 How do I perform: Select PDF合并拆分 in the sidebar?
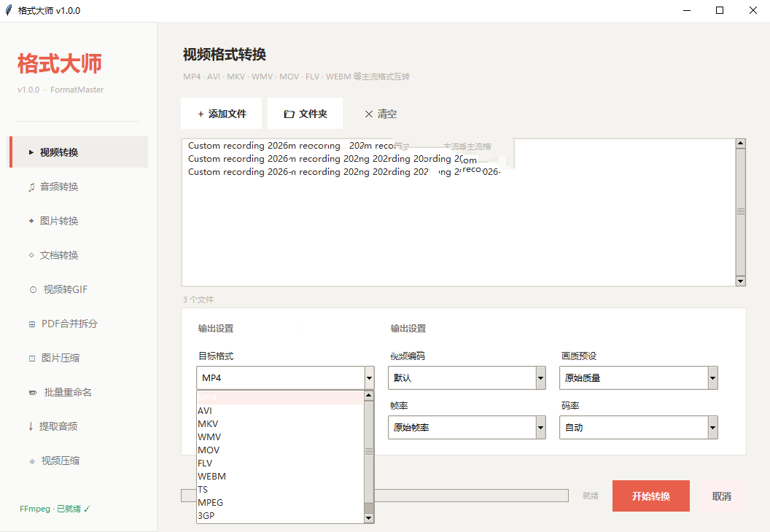coord(79,324)
